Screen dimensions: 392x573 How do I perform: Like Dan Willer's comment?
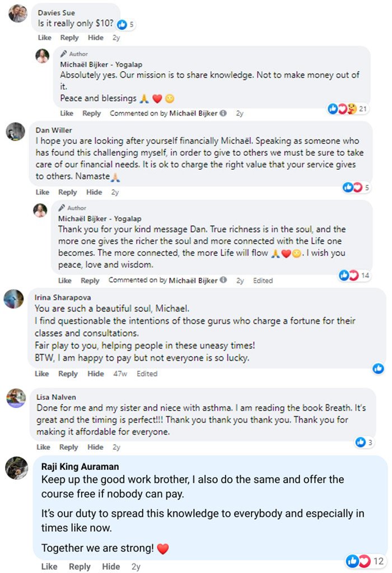click(x=43, y=192)
